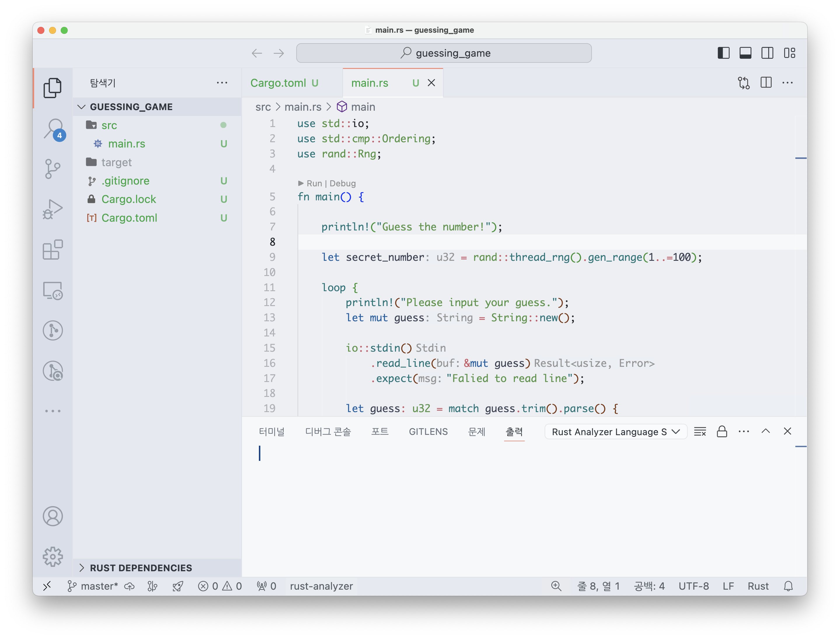
Task: Click the remote window indicator in status bar
Action: tap(47, 586)
